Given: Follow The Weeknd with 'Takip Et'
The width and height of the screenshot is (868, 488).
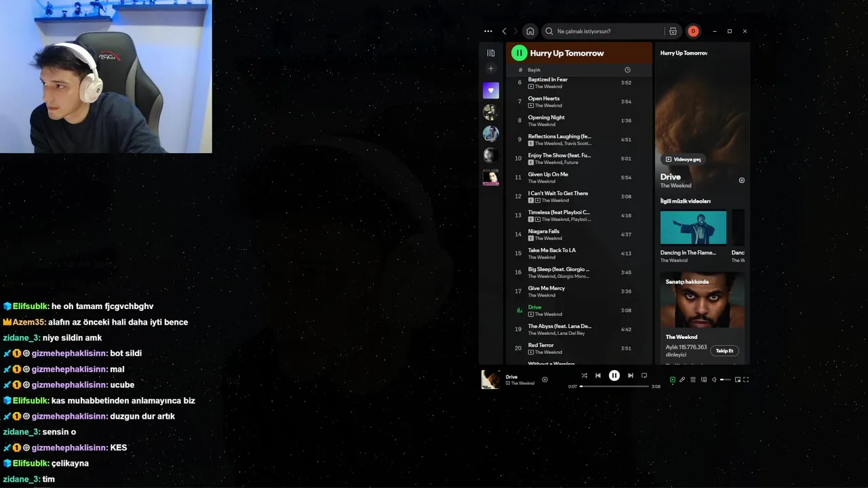Looking at the screenshot, I should 724,351.
